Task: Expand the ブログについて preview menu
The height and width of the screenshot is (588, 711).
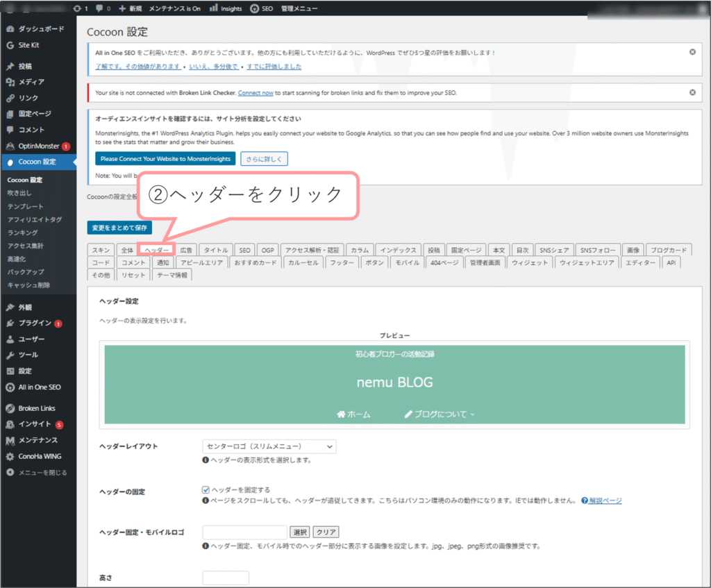Action: pos(440,414)
